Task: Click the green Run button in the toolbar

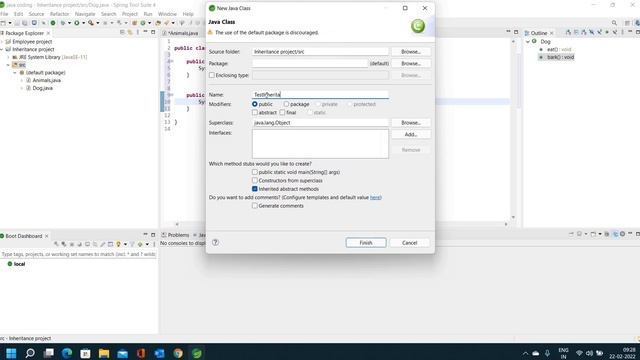Action: (76, 23)
